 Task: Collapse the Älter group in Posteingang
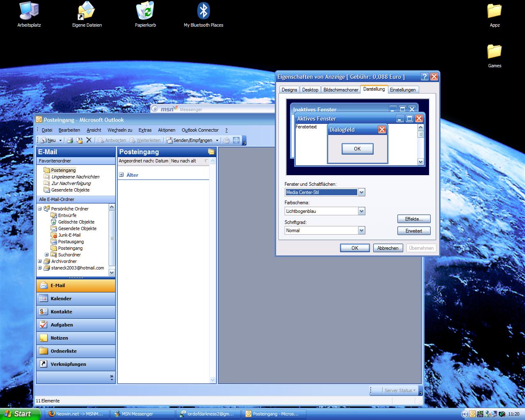coord(121,175)
